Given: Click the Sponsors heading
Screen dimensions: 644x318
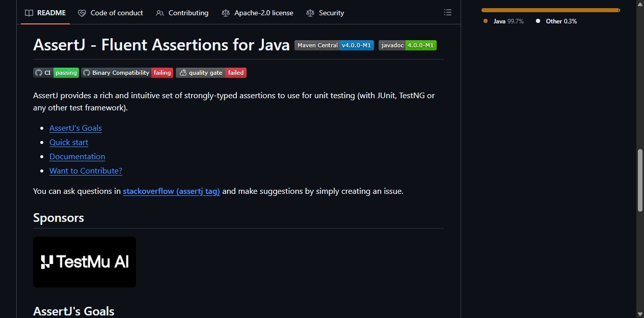Looking at the screenshot, I should coord(59,218).
